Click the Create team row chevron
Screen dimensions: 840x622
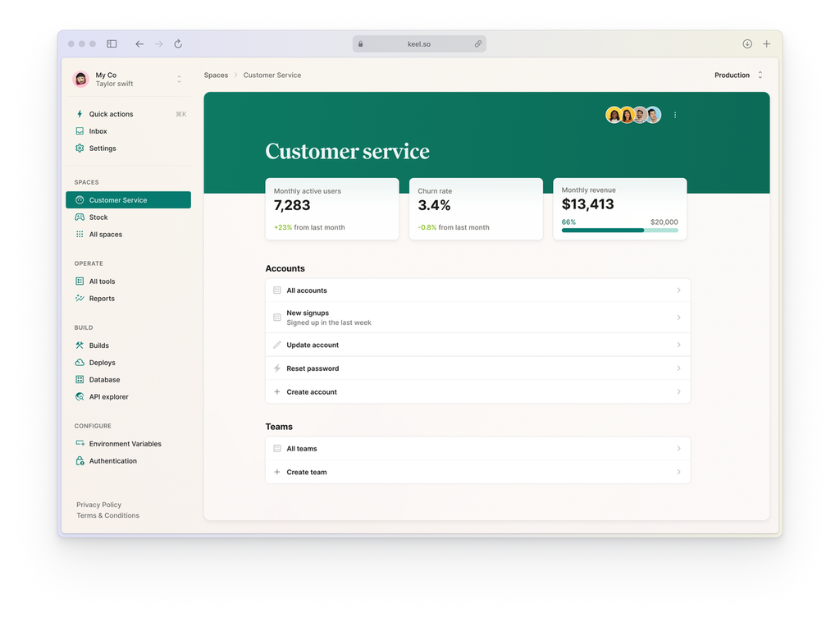coord(678,472)
